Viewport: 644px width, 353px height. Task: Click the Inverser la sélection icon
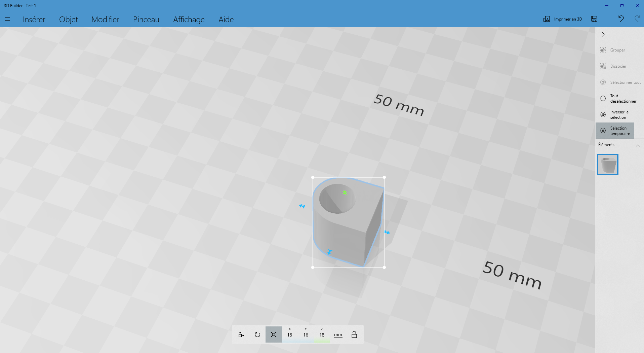[x=603, y=115]
